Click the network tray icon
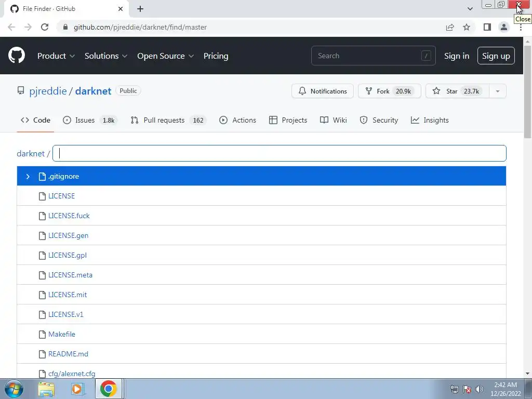Image resolution: width=532 pixels, height=399 pixels. (x=454, y=389)
